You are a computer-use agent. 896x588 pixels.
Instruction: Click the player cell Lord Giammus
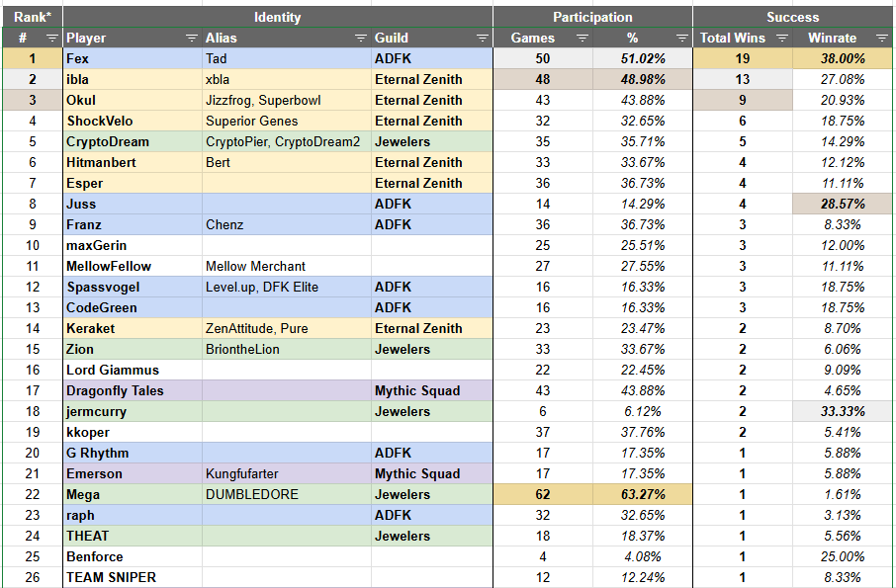click(x=133, y=370)
